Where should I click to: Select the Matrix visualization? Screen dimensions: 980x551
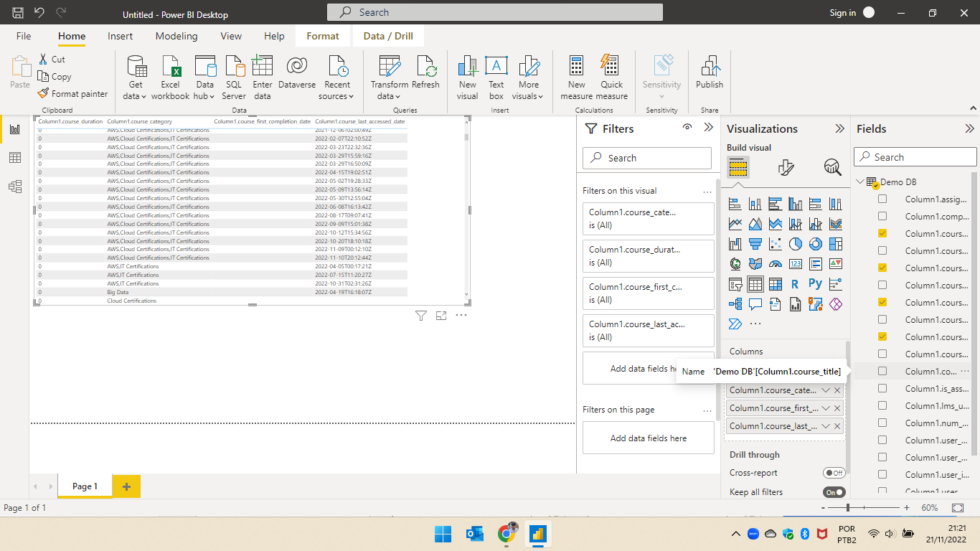775,284
